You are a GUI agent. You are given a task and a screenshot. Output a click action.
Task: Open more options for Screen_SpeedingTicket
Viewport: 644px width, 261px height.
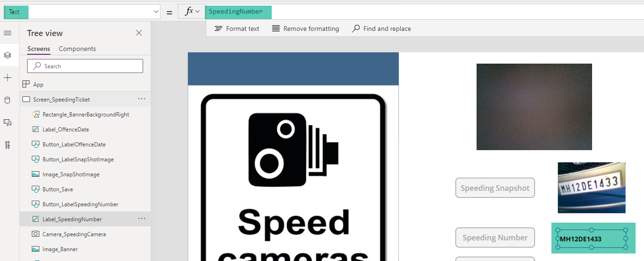pyautogui.click(x=142, y=99)
